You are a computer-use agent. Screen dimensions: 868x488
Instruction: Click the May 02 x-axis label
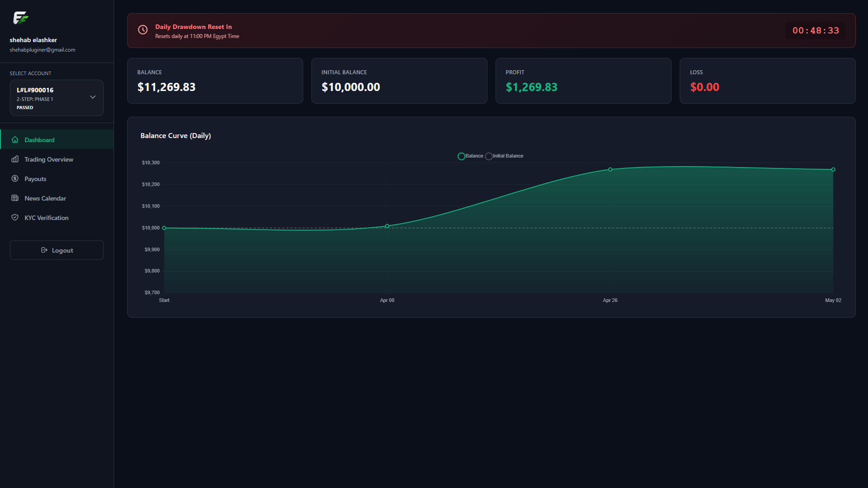click(x=833, y=300)
